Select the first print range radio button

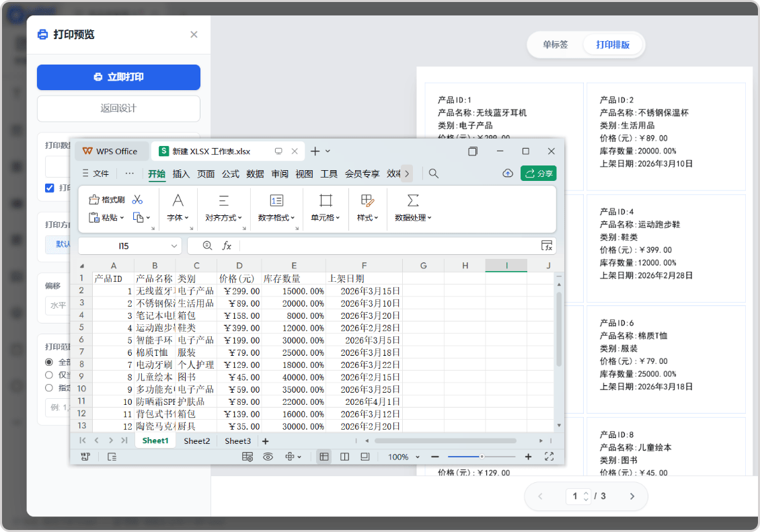click(49, 362)
